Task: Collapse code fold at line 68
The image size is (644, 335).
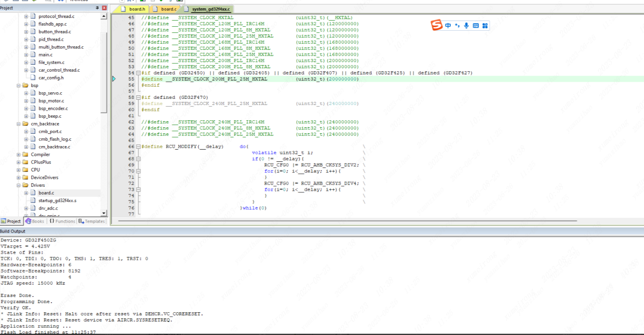Action: (x=138, y=159)
